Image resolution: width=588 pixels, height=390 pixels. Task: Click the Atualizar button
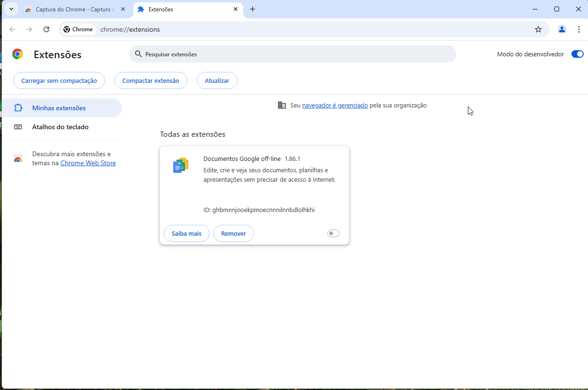[x=217, y=80]
